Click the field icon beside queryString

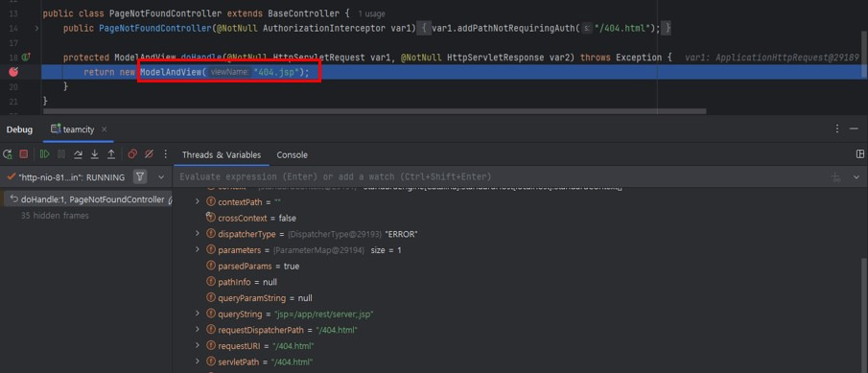210,314
